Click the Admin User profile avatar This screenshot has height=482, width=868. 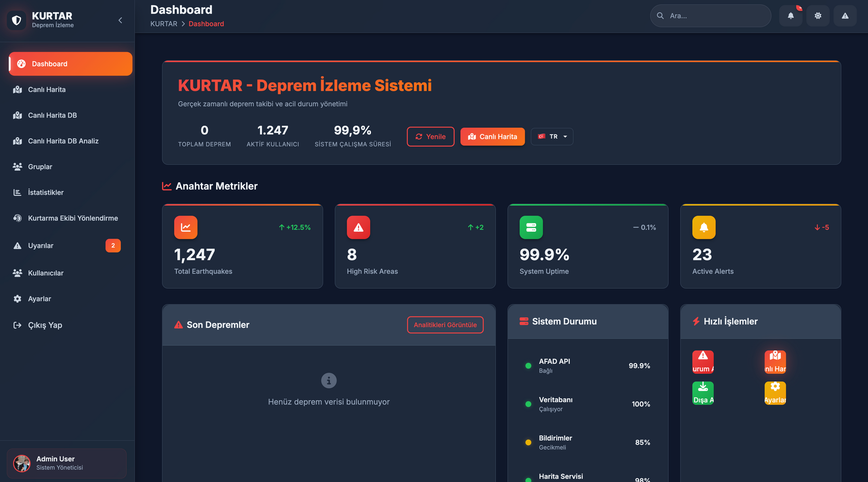pyautogui.click(x=21, y=463)
